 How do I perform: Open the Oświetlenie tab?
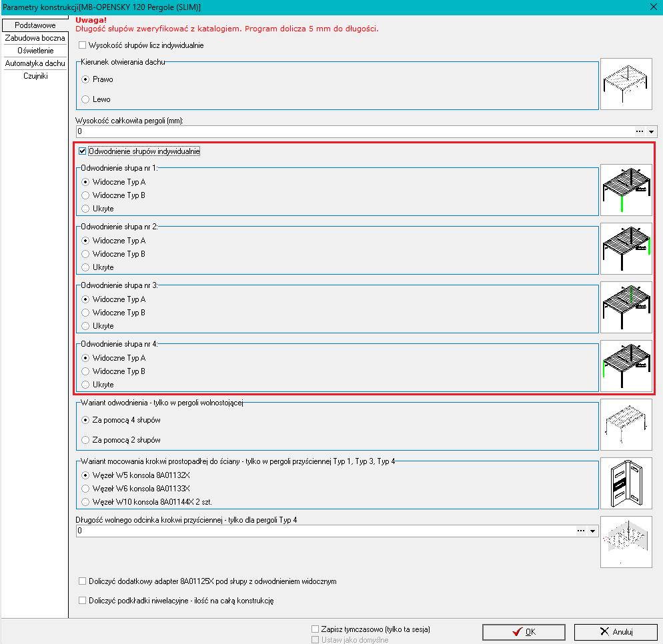(x=35, y=51)
